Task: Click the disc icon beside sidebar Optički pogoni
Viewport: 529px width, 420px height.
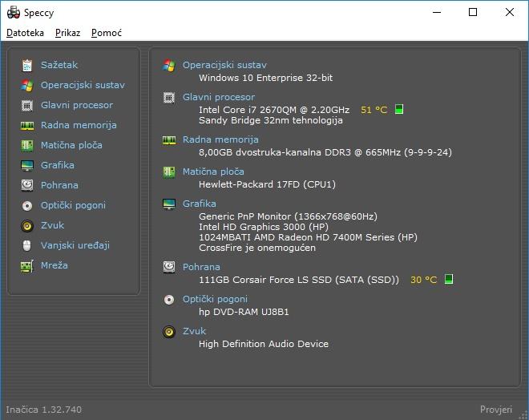Action: [27, 205]
